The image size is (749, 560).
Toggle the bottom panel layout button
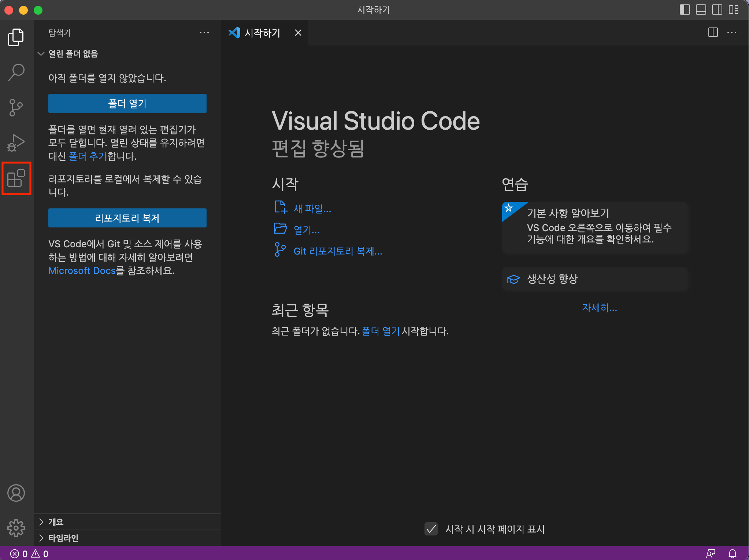[x=701, y=10]
